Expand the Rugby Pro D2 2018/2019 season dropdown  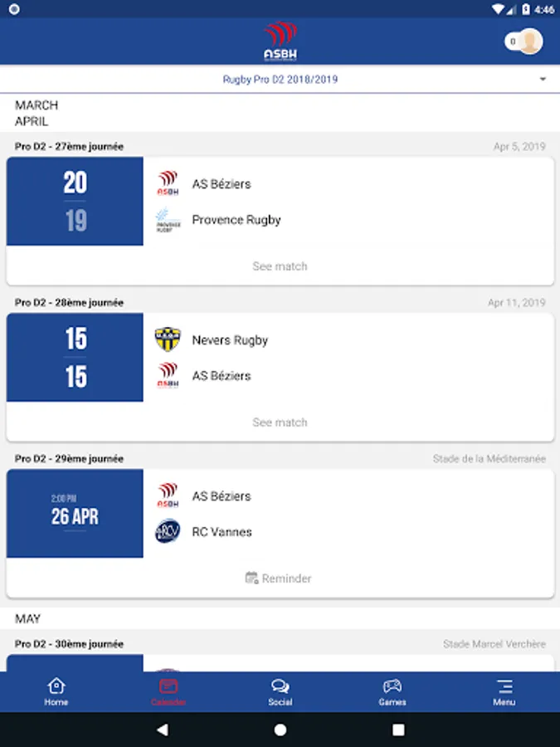point(280,80)
